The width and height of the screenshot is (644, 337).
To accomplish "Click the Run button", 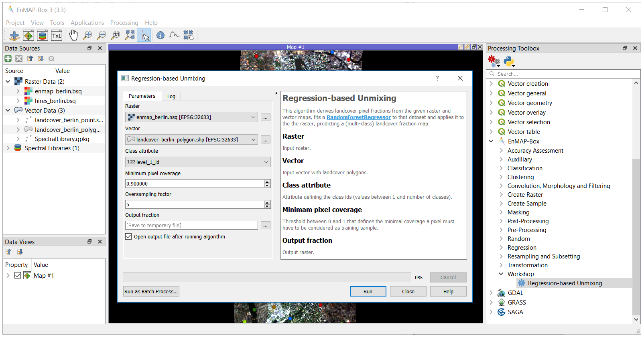I will tap(368, 291).
